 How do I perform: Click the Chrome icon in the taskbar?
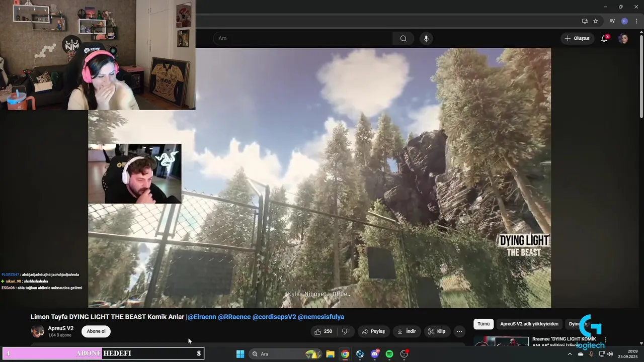(x=345, y=354)
